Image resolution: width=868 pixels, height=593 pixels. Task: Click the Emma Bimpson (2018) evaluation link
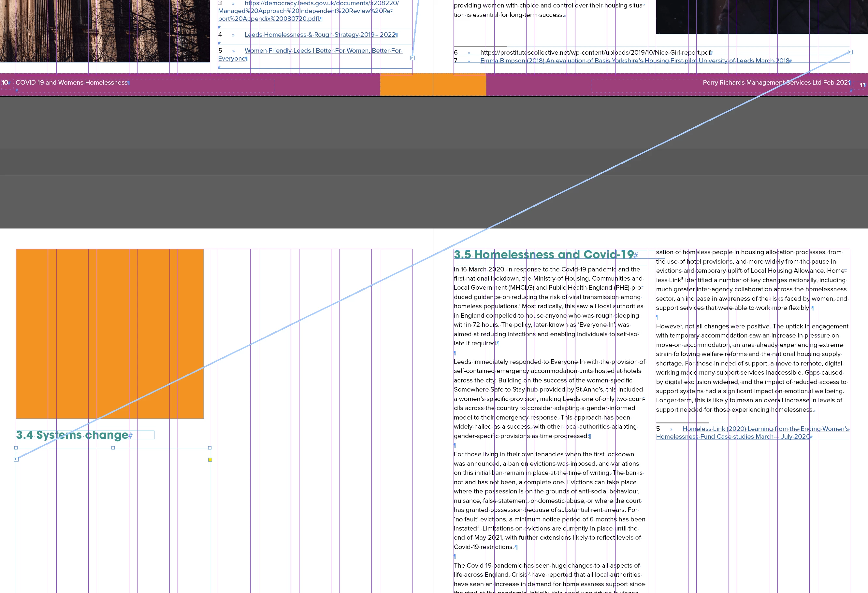(635, 61)
